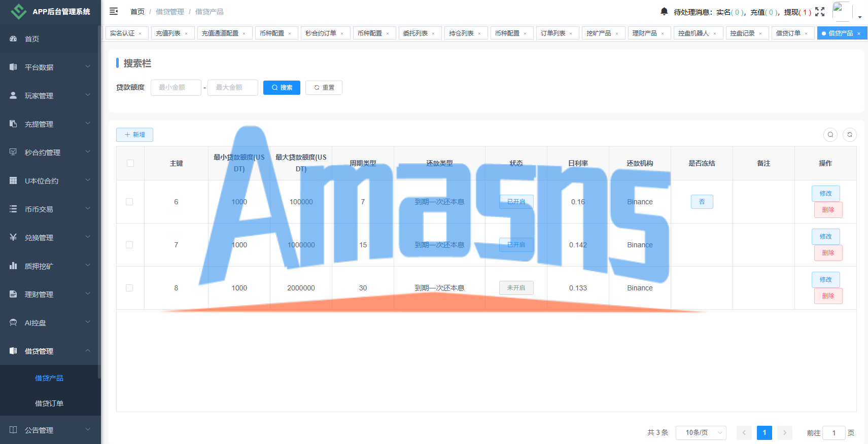The width and height of the screenshot is (868, 444).
Task: Toggle fullscreen mode icon
Action: coord(820,12)
